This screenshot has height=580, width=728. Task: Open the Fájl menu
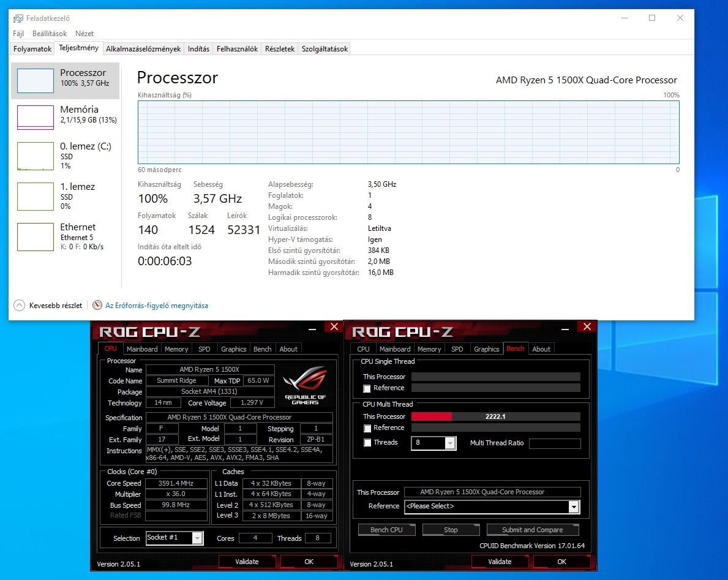coord(18,34)
